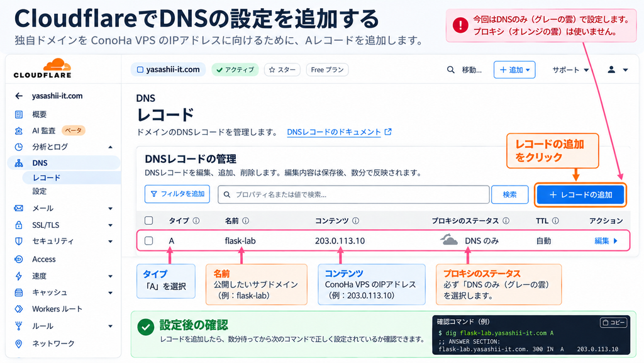
Task: Click the record search input field
Action: click(x=353, y=194)
